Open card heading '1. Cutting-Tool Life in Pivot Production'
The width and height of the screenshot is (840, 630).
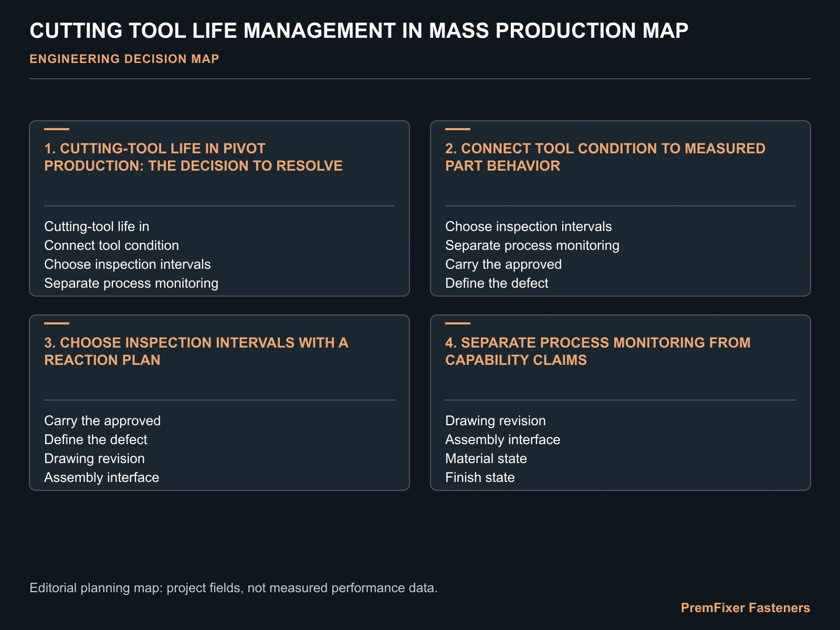[x=193, y=157]
